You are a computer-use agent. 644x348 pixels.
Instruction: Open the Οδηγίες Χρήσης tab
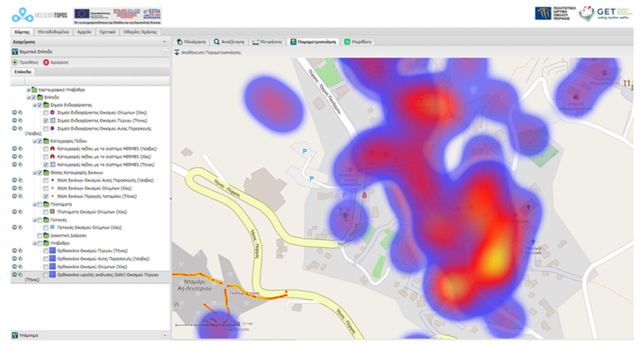pos(140,32)
